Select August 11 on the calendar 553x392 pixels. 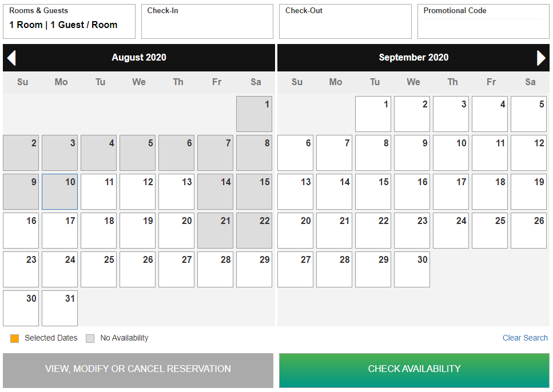98,192
